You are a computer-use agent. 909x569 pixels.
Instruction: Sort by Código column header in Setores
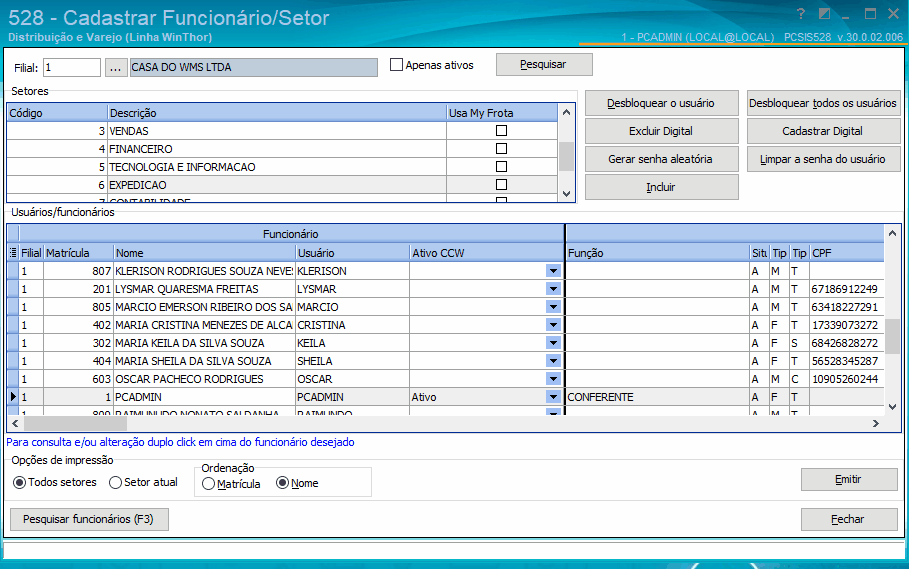57,113
